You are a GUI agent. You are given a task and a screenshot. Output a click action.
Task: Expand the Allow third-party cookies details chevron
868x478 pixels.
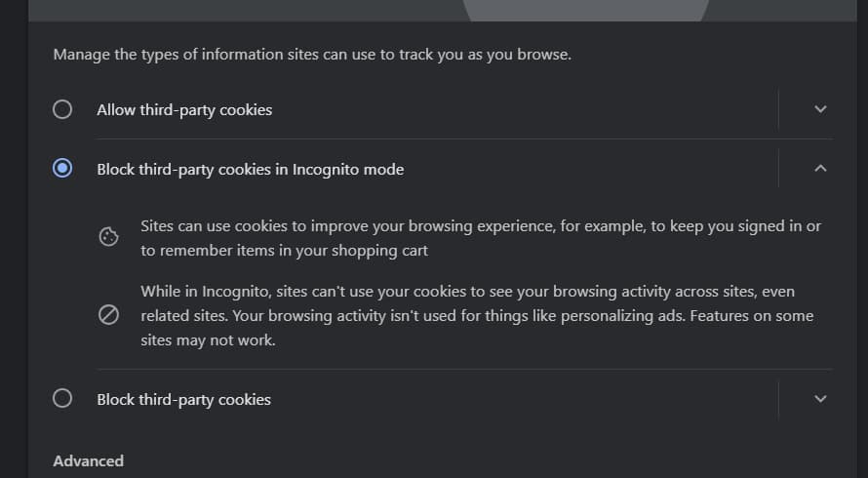(x=820, y=109)
